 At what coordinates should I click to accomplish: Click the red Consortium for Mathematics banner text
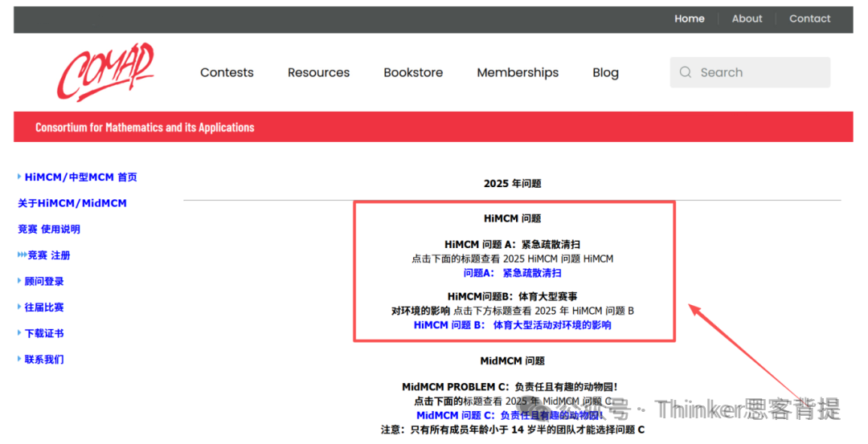pos(145,127)
